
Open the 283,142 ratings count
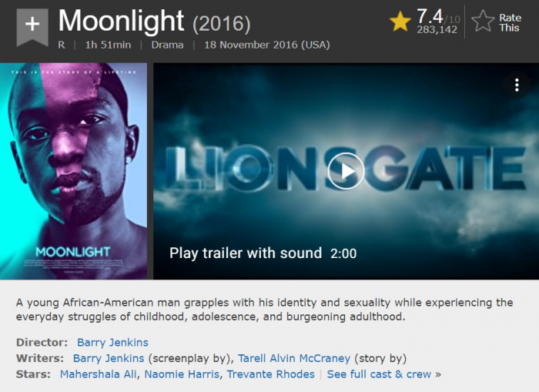[438, 30]
